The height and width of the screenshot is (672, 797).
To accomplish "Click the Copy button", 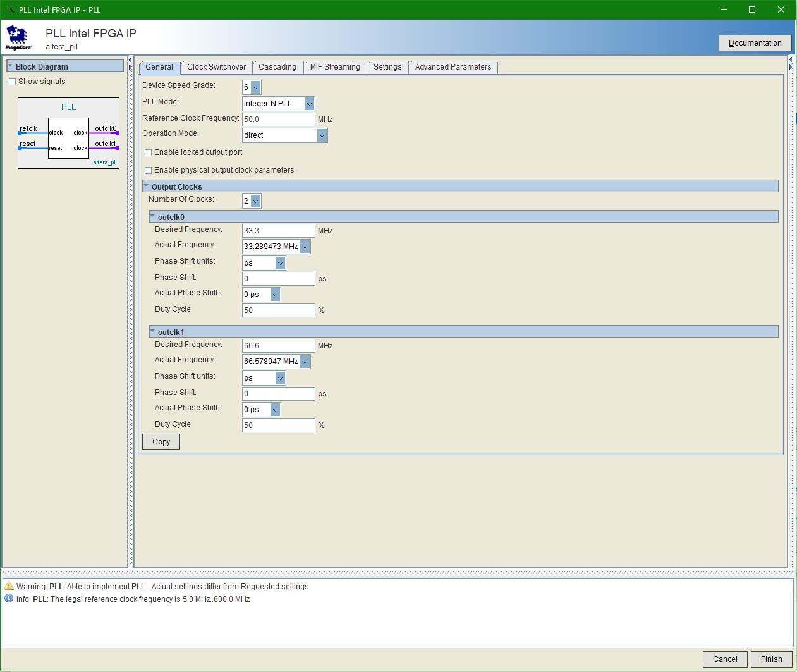I will pos(161,442).
